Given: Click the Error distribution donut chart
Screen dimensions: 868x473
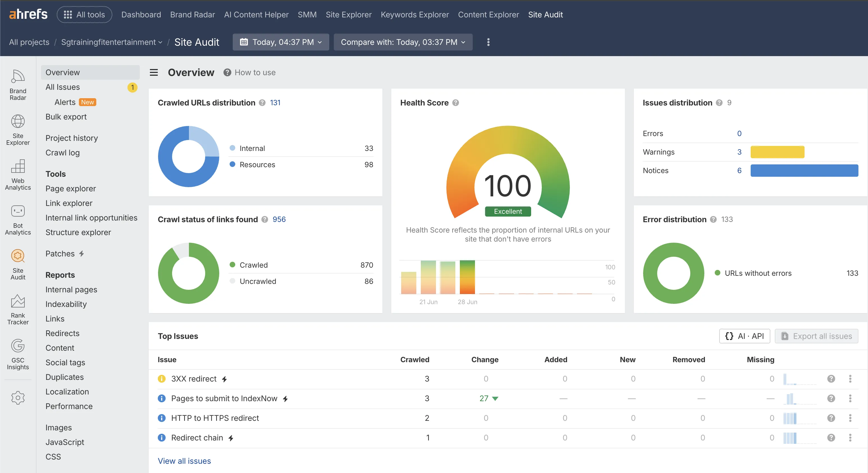Looking at the screenshot, I should (673, 273).
